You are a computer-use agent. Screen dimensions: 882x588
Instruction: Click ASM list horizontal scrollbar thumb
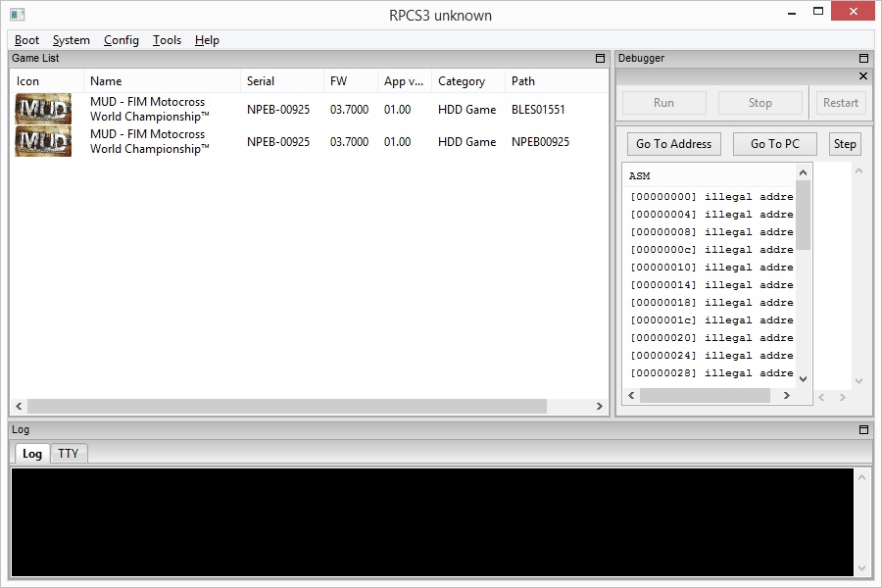coord(705,396)
